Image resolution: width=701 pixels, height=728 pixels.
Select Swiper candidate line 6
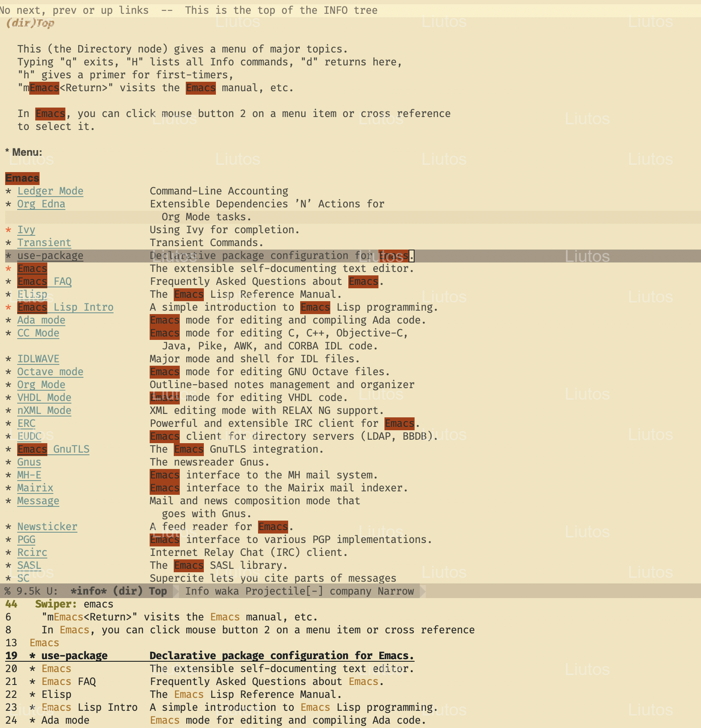[x=350, y=617]
